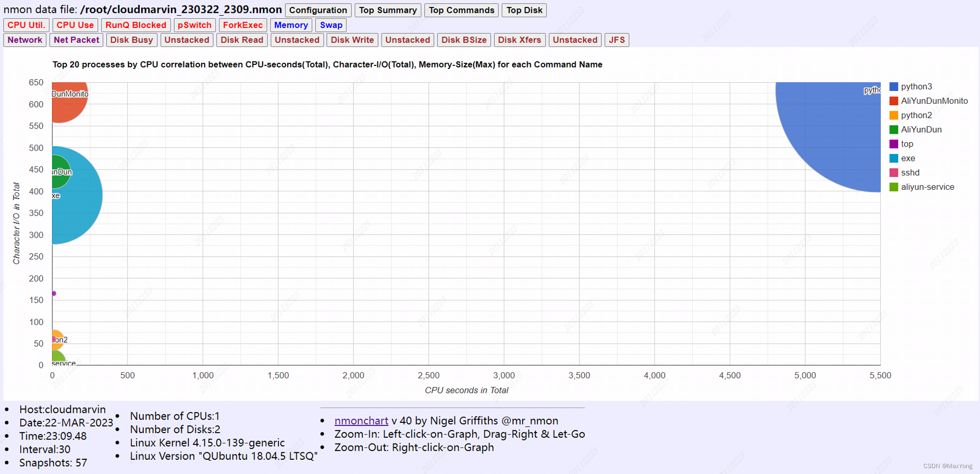The width and height of the screenshot is (980, 474).
Task: Click the AliYunDun green legend swatch
Action: (894, 129)
